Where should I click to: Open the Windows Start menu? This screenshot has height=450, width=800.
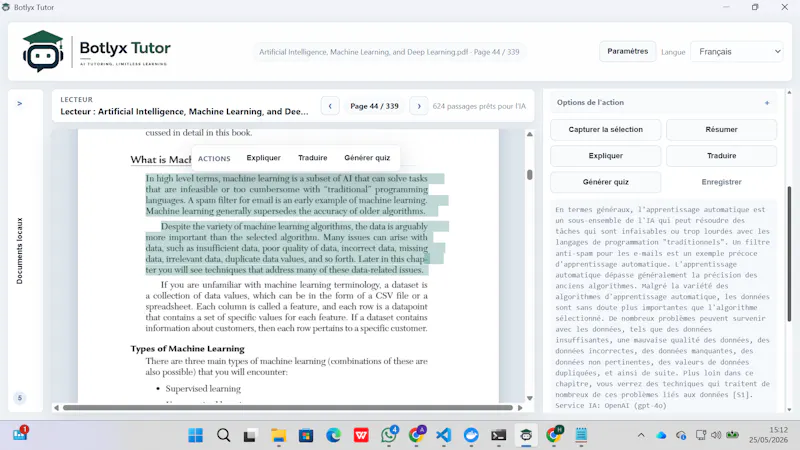(195, 435)
